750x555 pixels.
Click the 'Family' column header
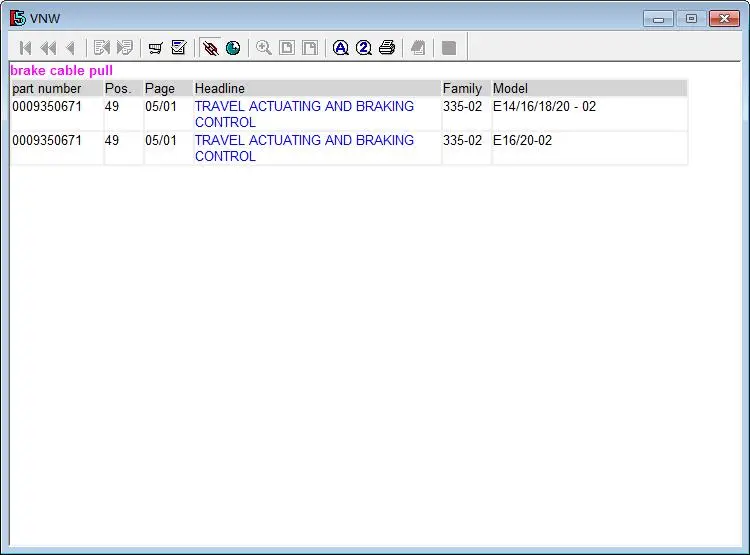466,89
